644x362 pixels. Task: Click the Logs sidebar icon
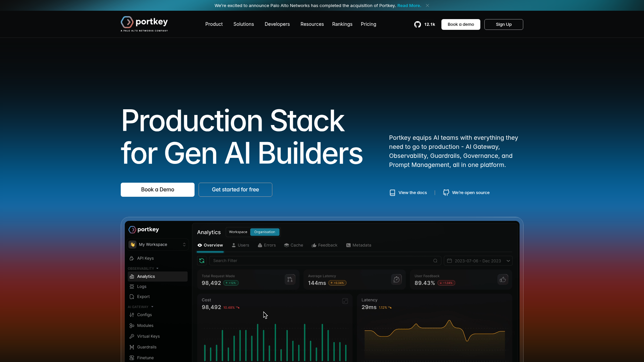(132, 287)
